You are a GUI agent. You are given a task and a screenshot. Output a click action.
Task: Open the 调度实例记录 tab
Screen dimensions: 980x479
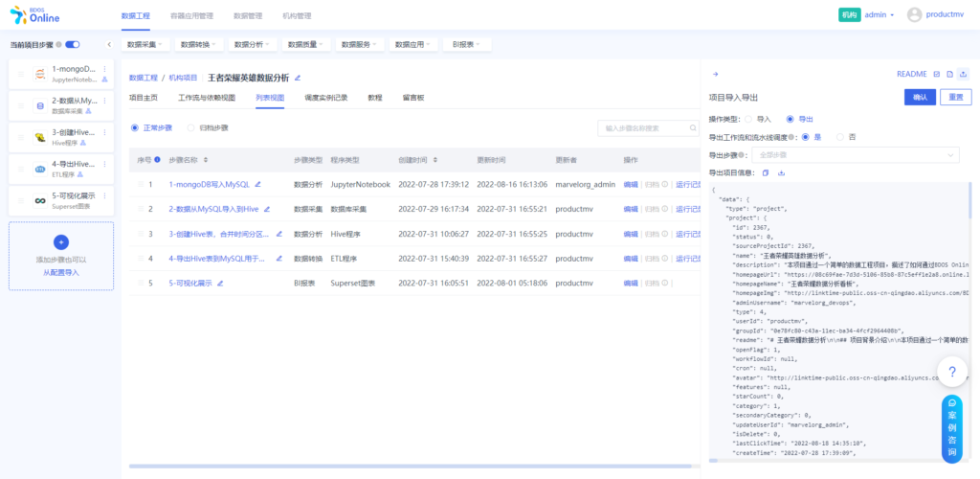click(326, 98)
